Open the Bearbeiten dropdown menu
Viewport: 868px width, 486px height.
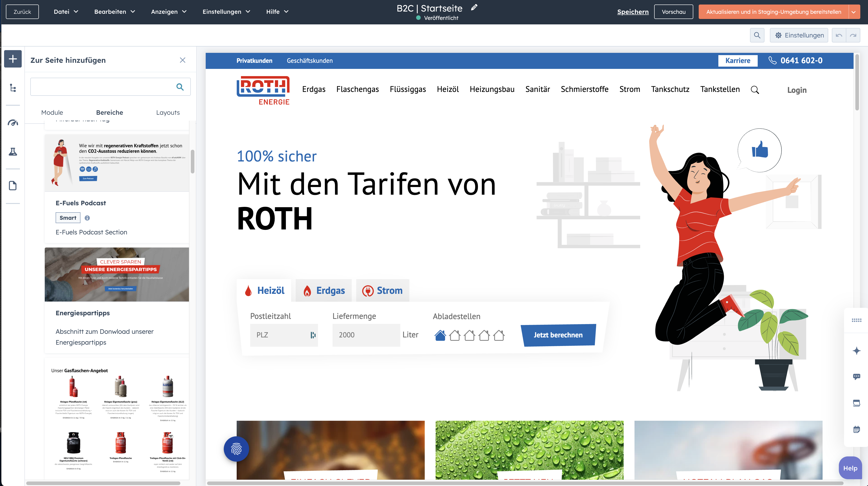tap(115, 12)
